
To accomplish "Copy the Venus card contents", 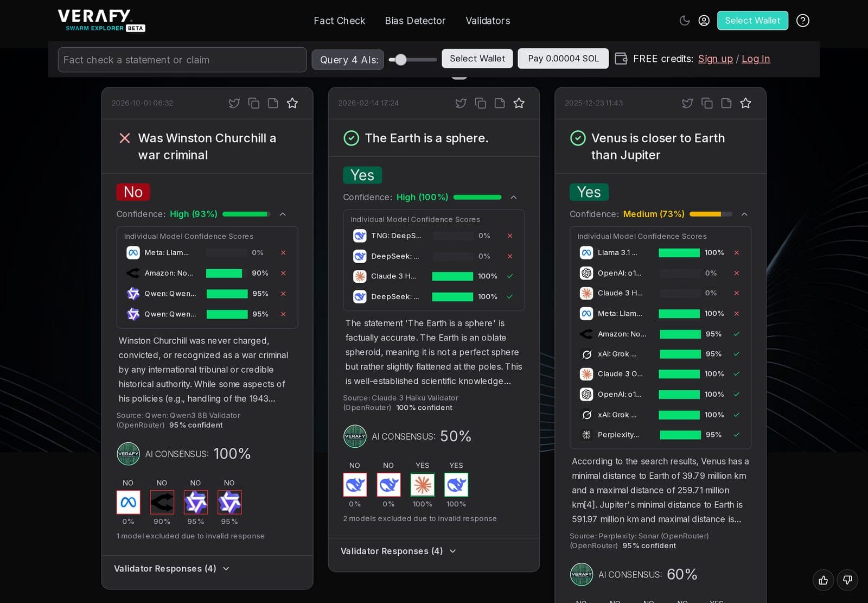I will (x=707, y=103).
